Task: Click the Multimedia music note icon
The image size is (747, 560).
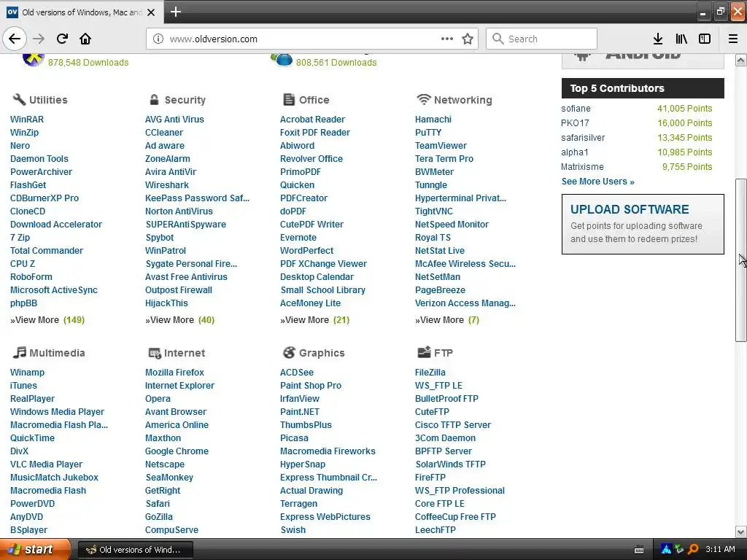Action: point(19,352)
